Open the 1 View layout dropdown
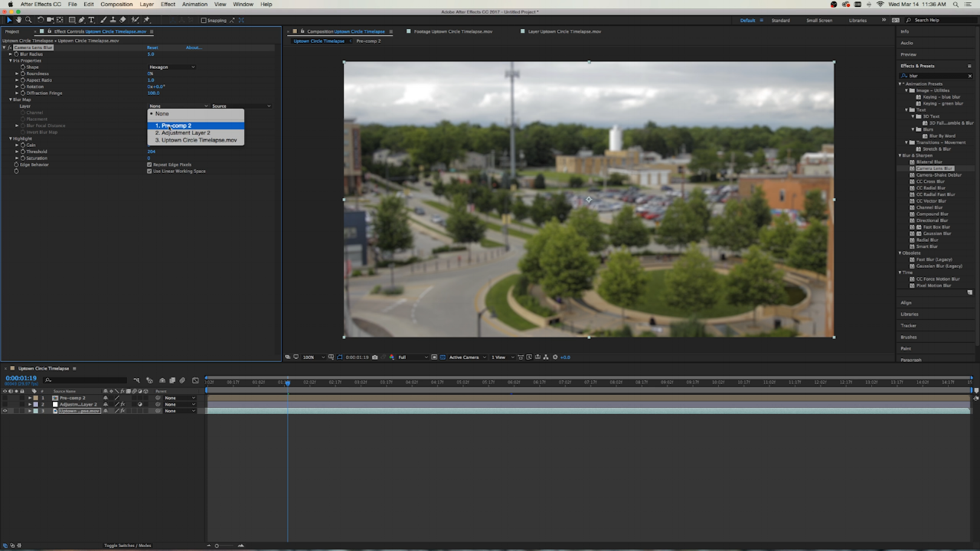The image size is (980, 551). point(502,357)
